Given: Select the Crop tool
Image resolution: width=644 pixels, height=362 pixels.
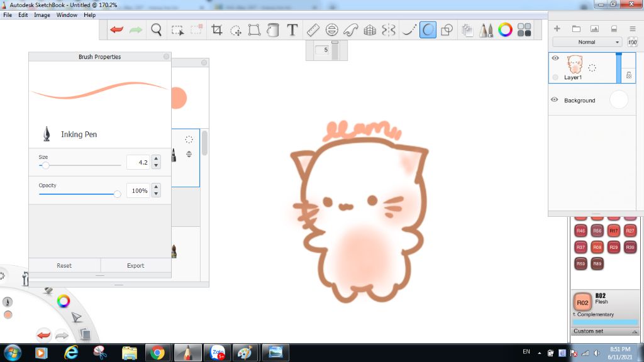Looking at the screenshot, I should [x=216, y=30].
